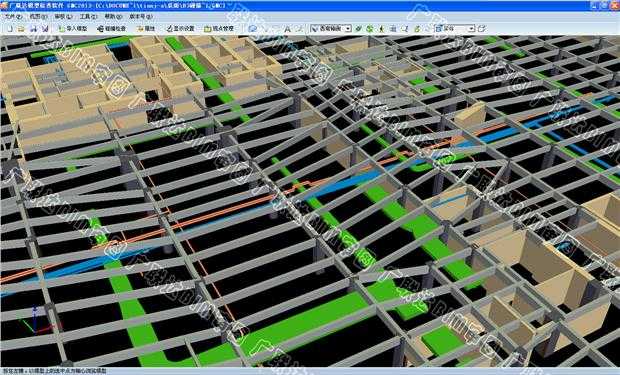Click the speech-bubble annotation icon
This screenshot has height=375, width=620.
tap(253, 28)
